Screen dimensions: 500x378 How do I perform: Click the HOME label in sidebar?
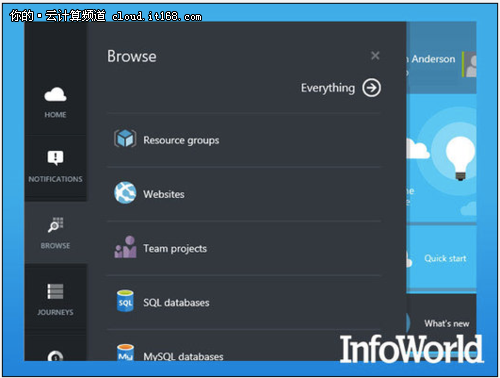coord(55,115)
